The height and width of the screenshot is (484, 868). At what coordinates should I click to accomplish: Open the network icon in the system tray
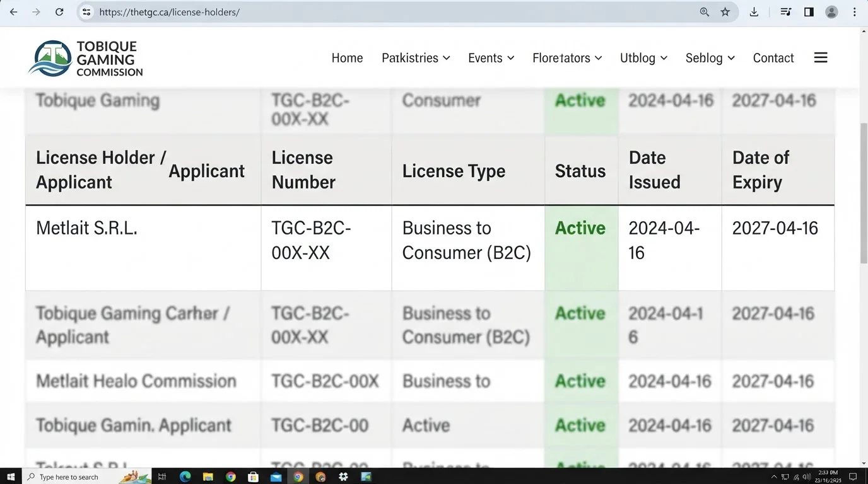(x=785, y=477)
